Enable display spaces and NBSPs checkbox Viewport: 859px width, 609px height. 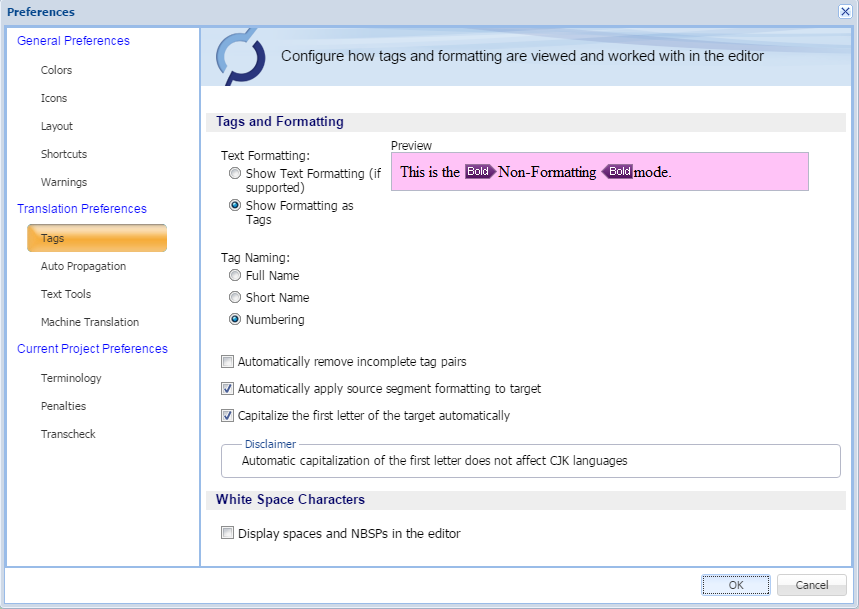pos(227,532)
